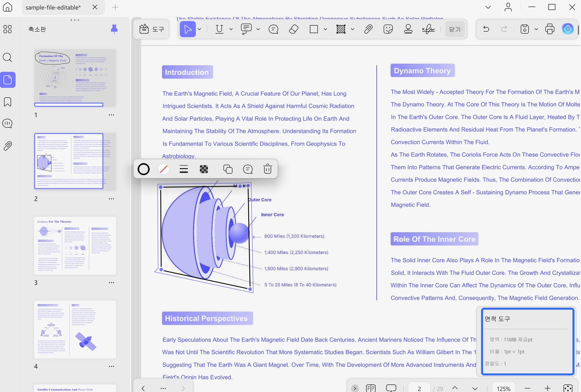The height and width of the screenshot is (392, 581).
Task: Start slideshow presentation mode
Action: tap(391, 388)
